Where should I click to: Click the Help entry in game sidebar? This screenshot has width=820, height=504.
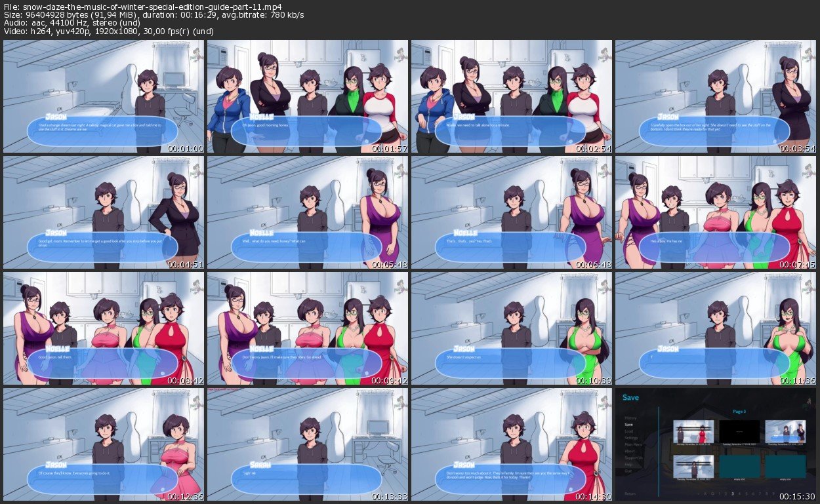(x=628, y=464)
